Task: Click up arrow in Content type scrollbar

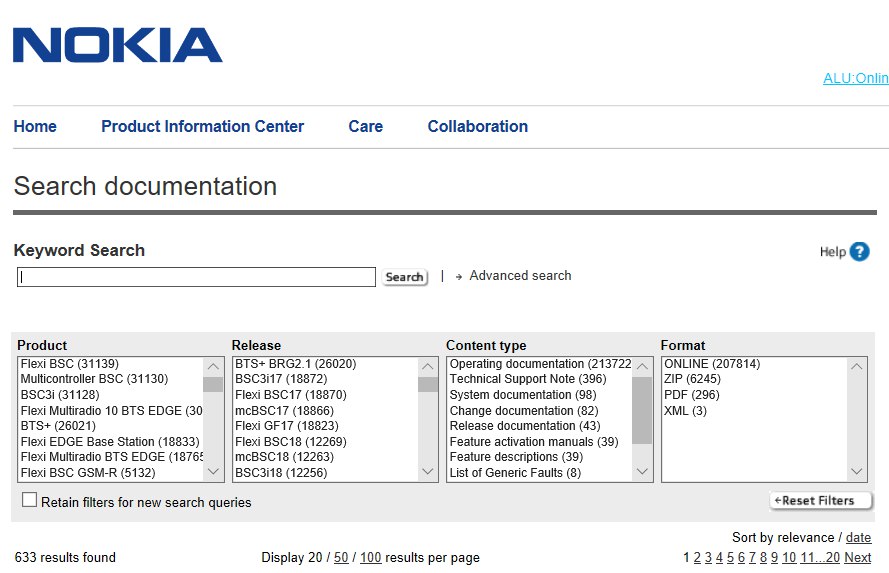Action: pyautogui.click(x=642, y=366)
